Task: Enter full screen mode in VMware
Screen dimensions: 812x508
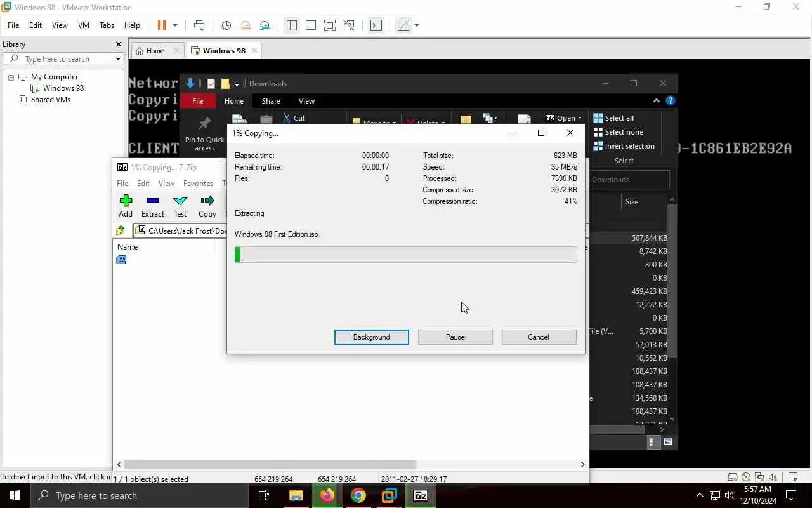Action: point(330,25)
